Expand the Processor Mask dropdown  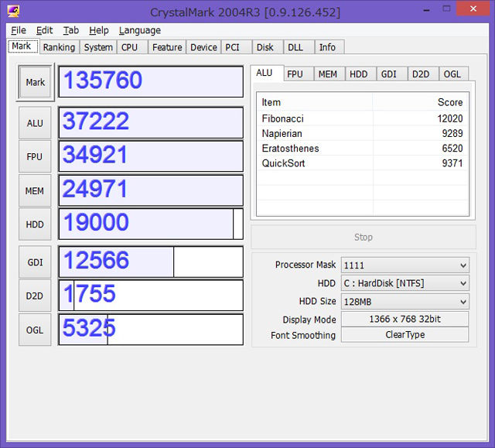click(405, 265)
